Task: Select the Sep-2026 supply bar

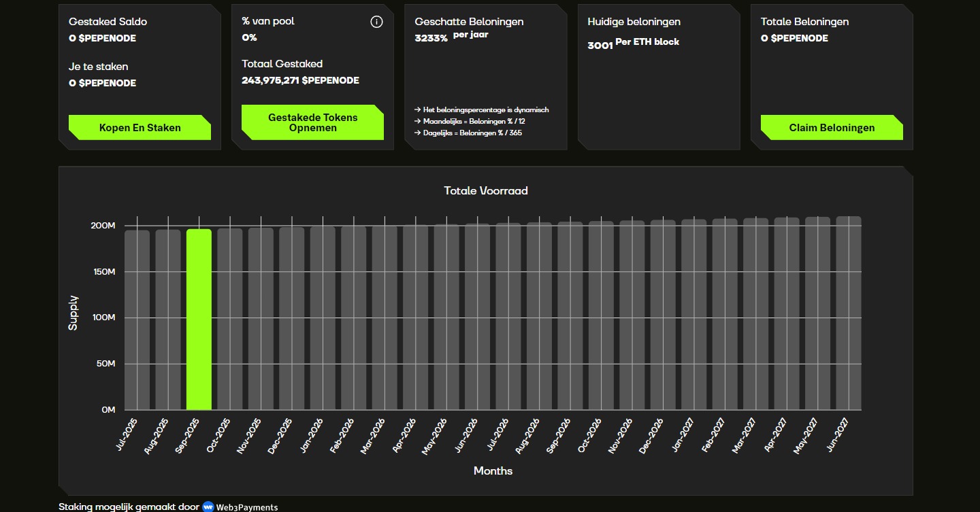Action: point(570,315)
